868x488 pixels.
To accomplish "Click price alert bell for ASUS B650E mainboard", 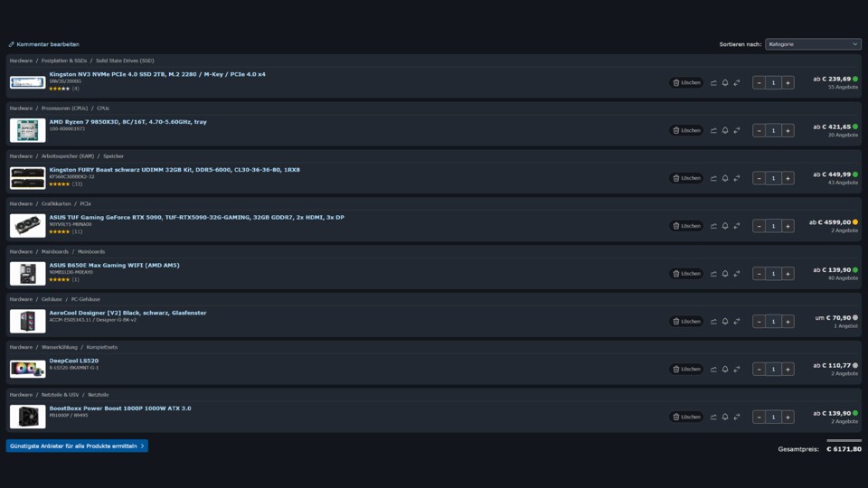I will pos(725,274).
